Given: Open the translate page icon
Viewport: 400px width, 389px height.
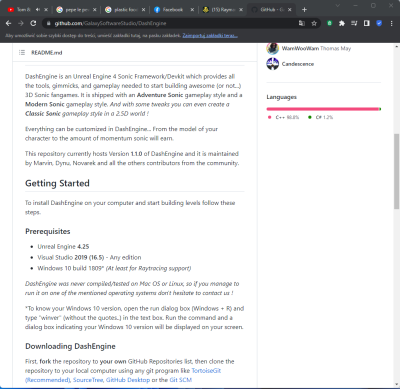Looking at the screenshot, I should [302, 23].
